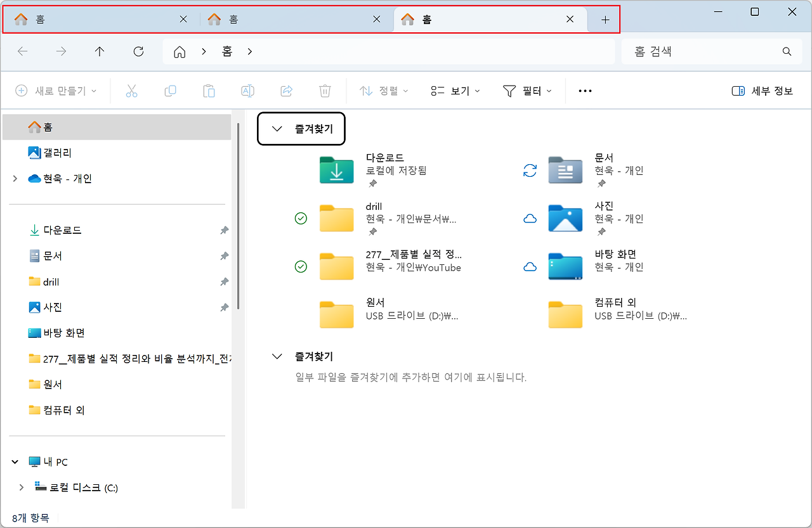Click the Delete icon in the toolbar
The height and width of the screenshot is (528, 812).
[325, 91]
